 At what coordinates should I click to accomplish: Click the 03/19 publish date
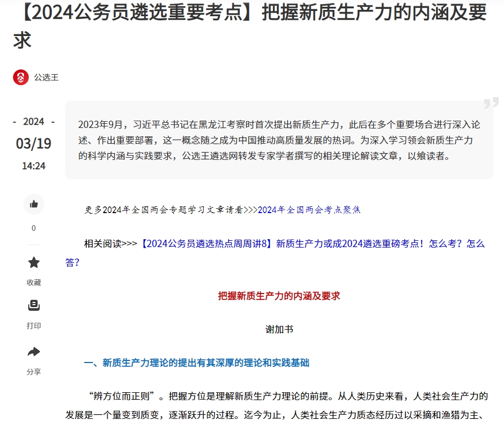(x=34, y=144)
